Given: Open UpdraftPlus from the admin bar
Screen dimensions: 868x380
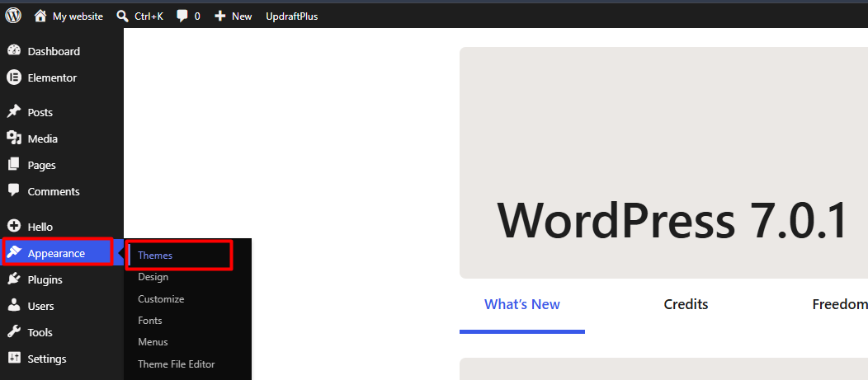Looking at the screenshot, I should 292,16.
